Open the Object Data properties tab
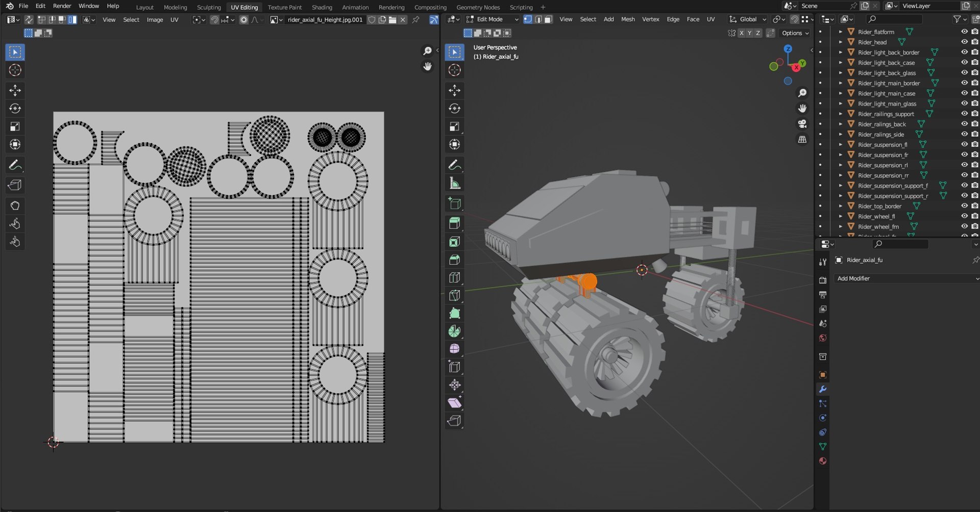 pyautogui.click(x=822, y=447)
